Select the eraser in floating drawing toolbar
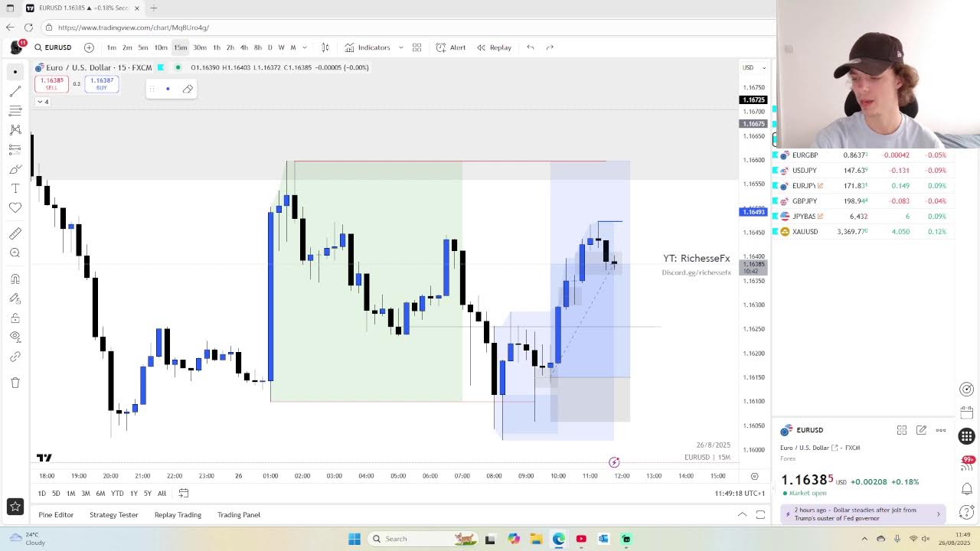 tap(188, 89)
